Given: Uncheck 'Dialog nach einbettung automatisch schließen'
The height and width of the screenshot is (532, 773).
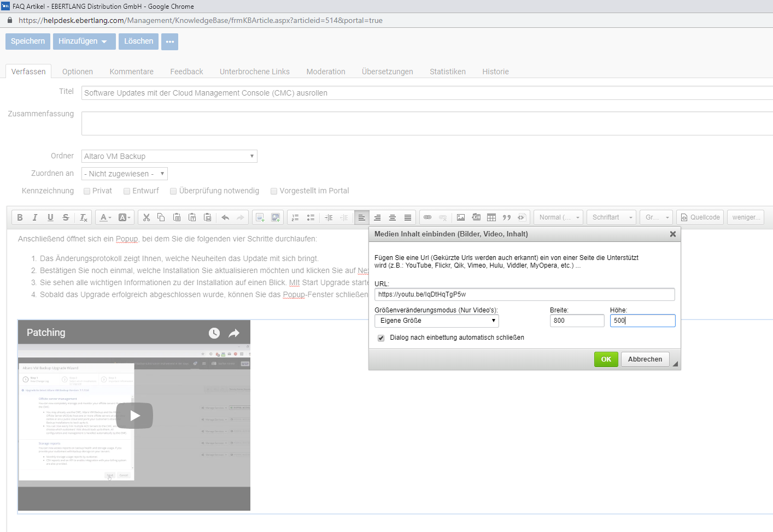Looking at the screenshot, I should pos(381,338).
